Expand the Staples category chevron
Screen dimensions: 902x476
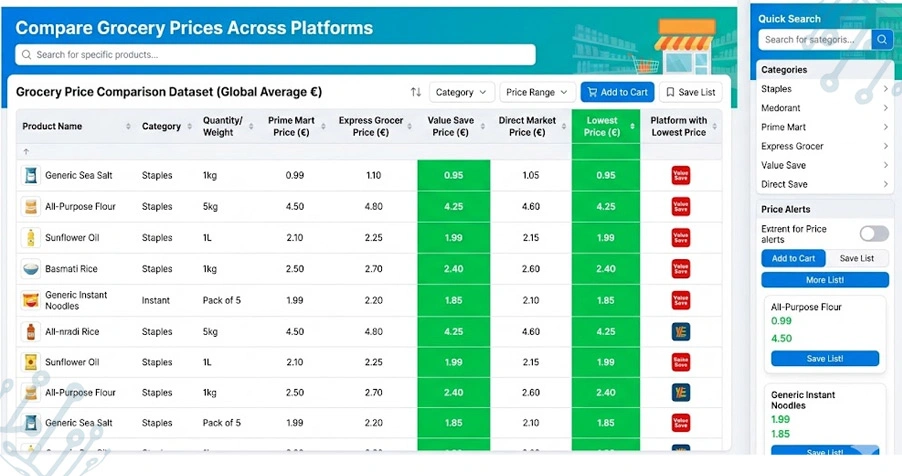(885, 89)
